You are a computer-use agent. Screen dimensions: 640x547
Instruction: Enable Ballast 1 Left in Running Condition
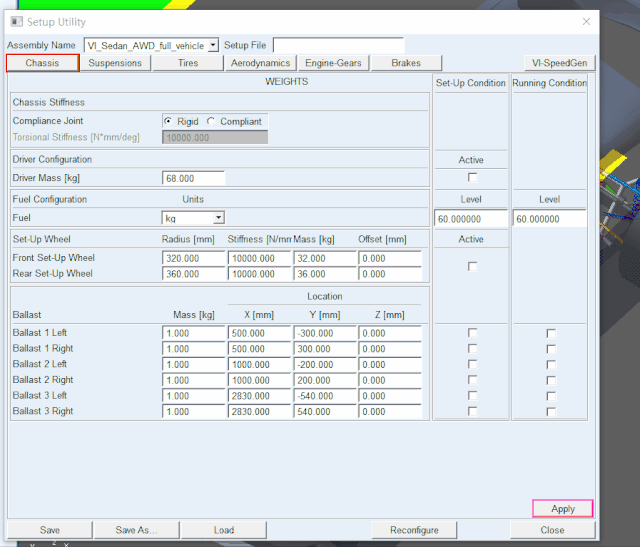pyautogui.click(x=551, y=334)
